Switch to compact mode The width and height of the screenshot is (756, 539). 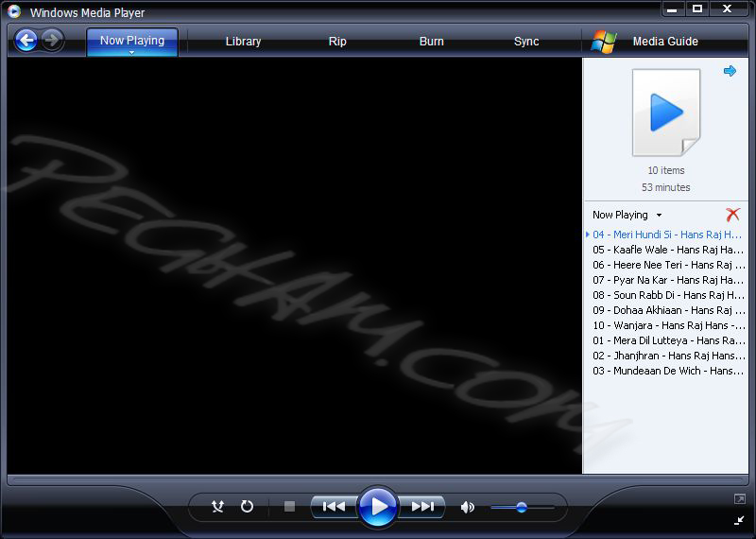tap(739, 520)
